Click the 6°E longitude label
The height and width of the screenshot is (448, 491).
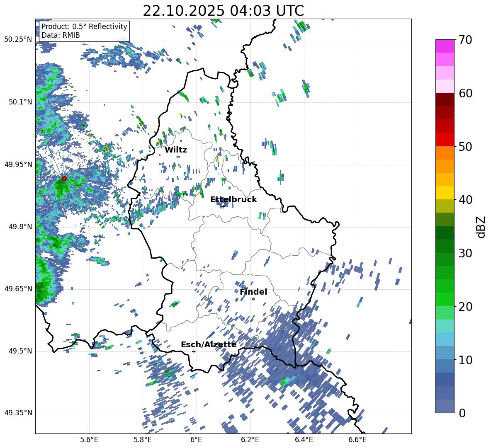point(196,440)
